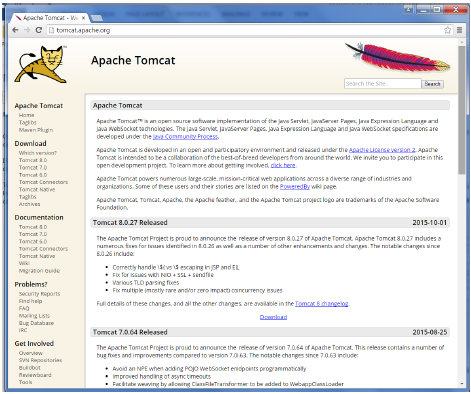Screen dimensions: 471x394
Task: Click the Tomcat 8.0.27 Released heading
Action: [x=130, y=223]
